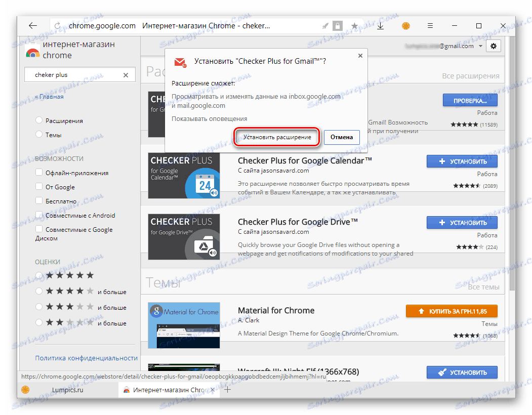
Task: Open the browser hamburger menu
Action: [x=430, y=26]
